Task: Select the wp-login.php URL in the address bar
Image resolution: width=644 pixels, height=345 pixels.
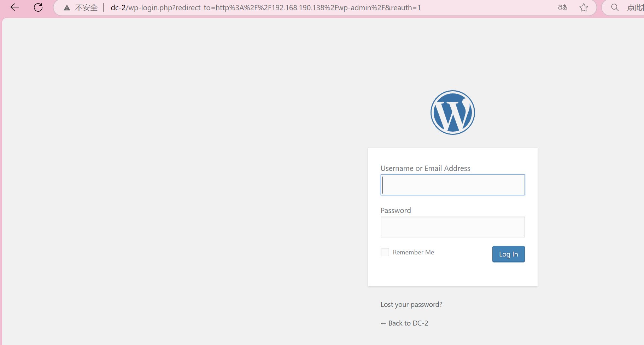Action: (x=266, y=8)
